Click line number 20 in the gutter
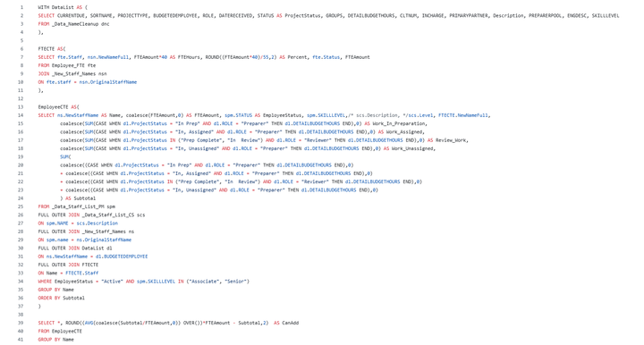Image resolution: width=644 pixels, height=345 pixels. tap(21, 165)
